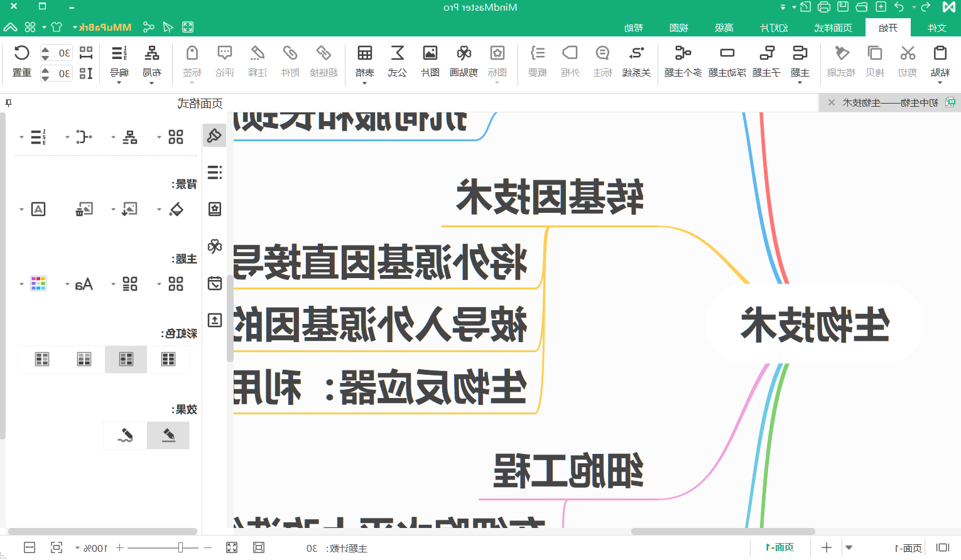Open the theme font (Aa) dropdown
Image resolution: width=961 pixels, height=560 pixels.
pos(67,284)
